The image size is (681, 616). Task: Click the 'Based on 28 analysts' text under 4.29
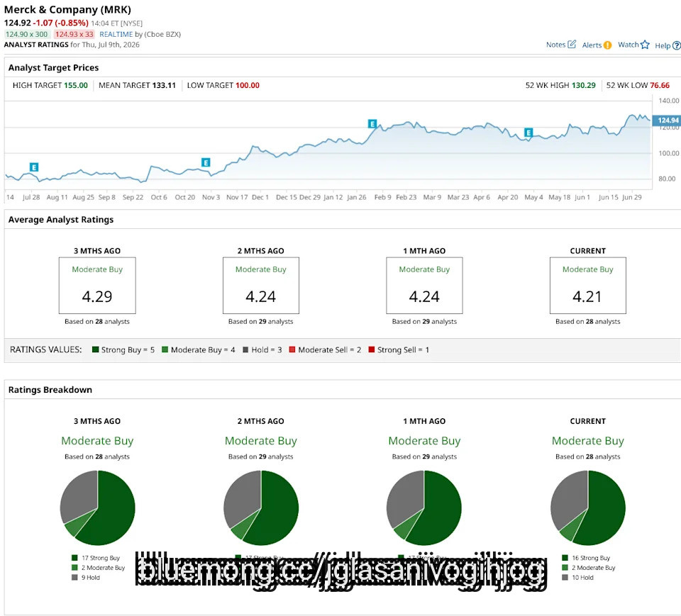coord(97,322)
